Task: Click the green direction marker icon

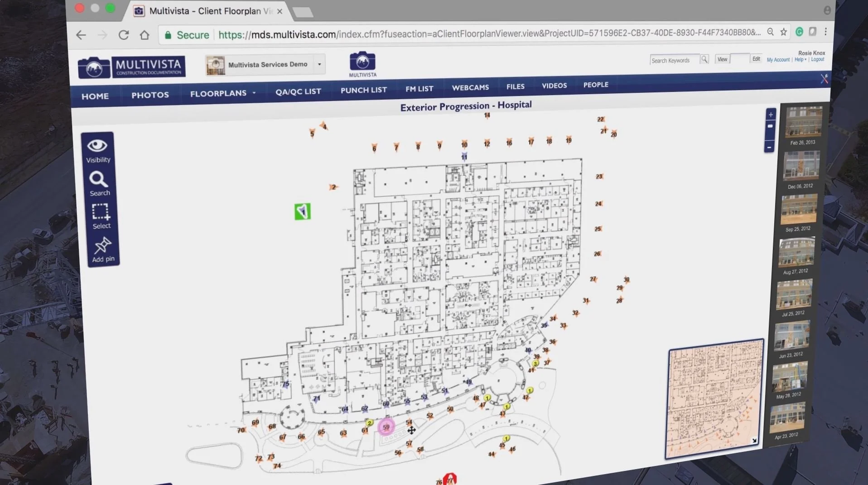Action: point(303,211)
